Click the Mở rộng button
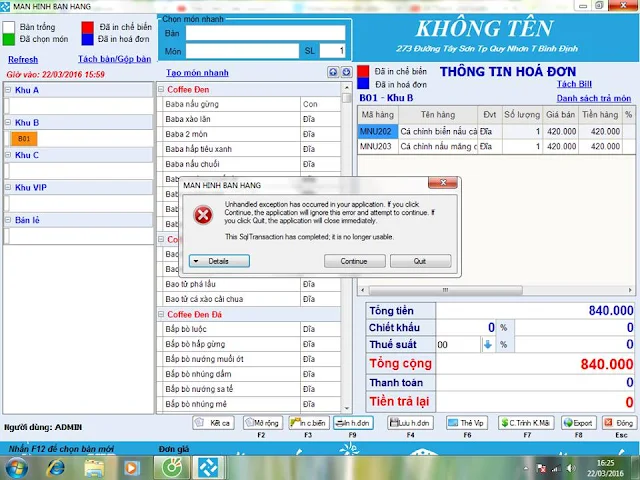This screenshot has width=640, height=480. tap(262, 423)
